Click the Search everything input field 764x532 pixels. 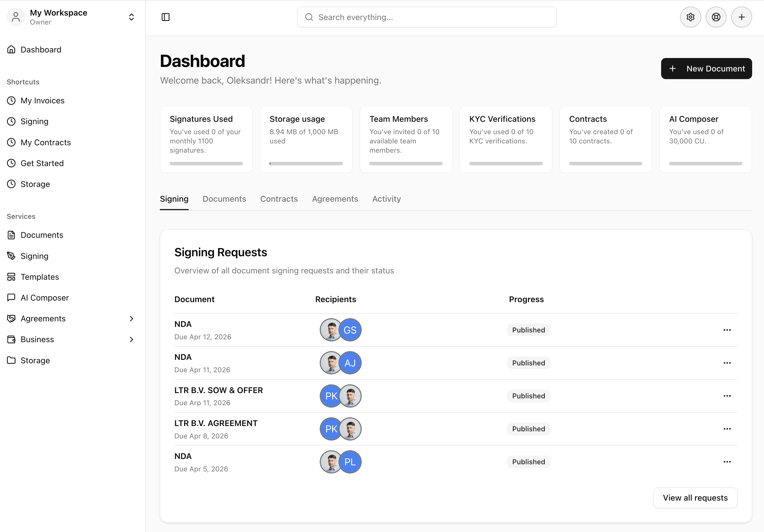pos(427,17)
